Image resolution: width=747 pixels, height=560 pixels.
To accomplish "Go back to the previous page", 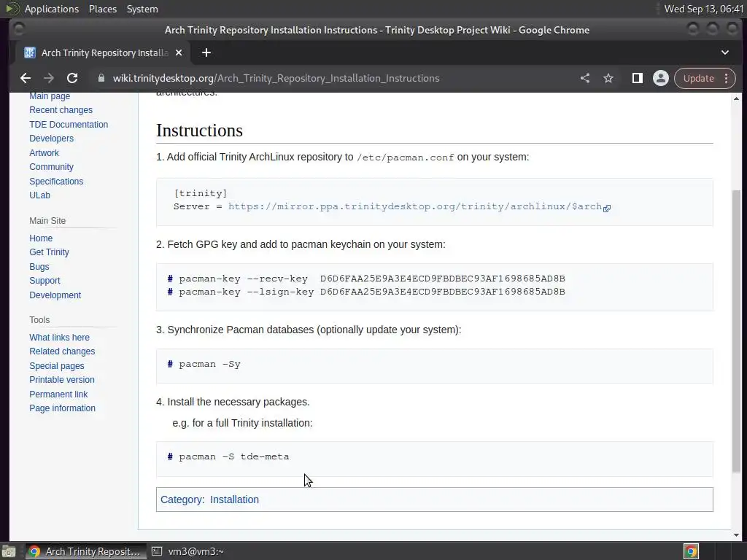I will click(x=26, y=78).
